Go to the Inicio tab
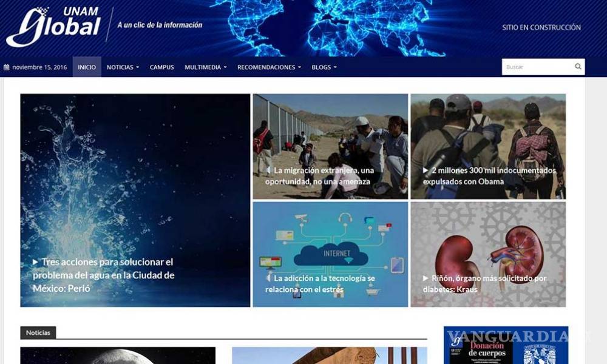 [87, 67]
